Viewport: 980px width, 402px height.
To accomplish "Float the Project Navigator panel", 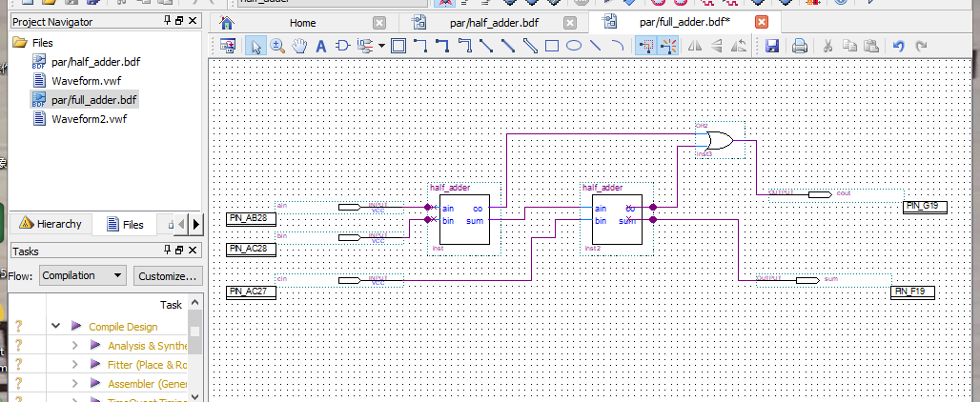I will (179, 21).
